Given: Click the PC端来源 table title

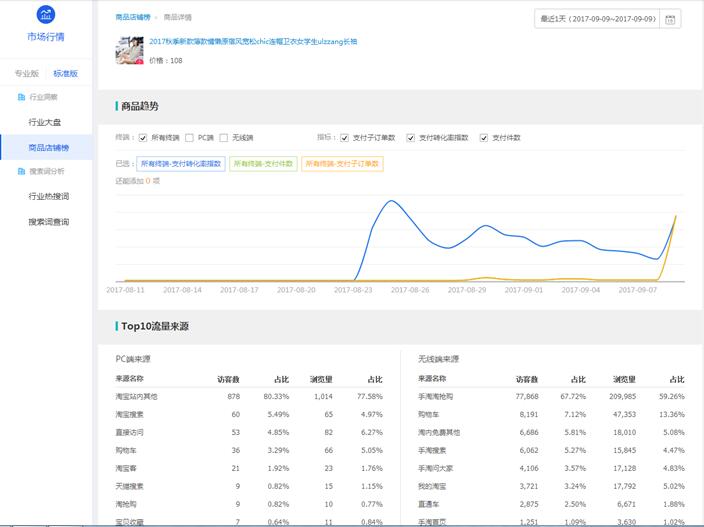Looking at the screenshot, I should click(x=133, y=359).
